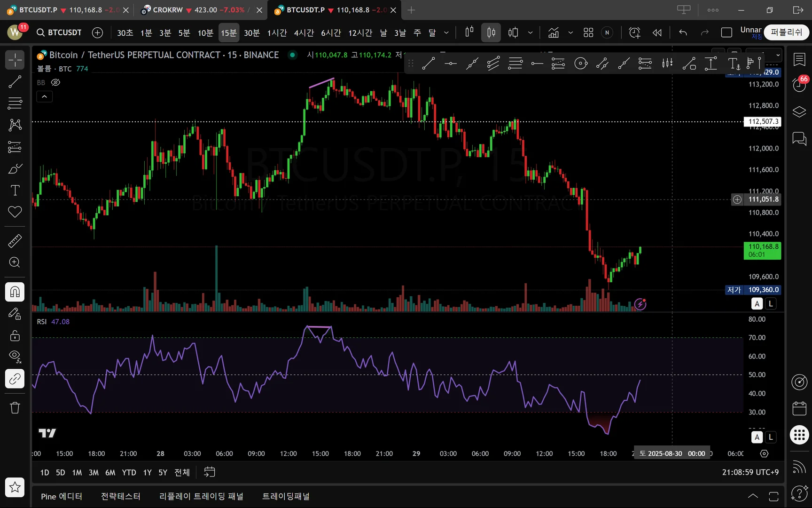Open the chart patterns drawing tools
Image resolution: width=812 pixels, height=508 pixels.
(x=15, y=125)
